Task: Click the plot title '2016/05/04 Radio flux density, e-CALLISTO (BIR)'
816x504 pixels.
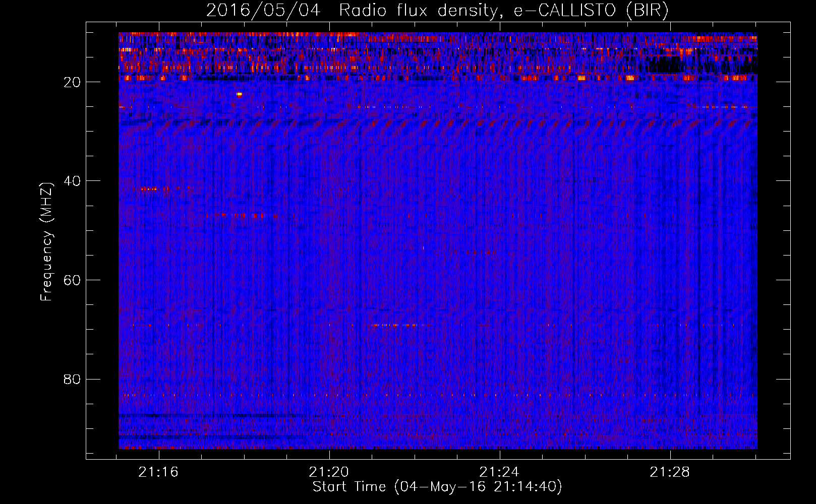Action: click(437, 11)
